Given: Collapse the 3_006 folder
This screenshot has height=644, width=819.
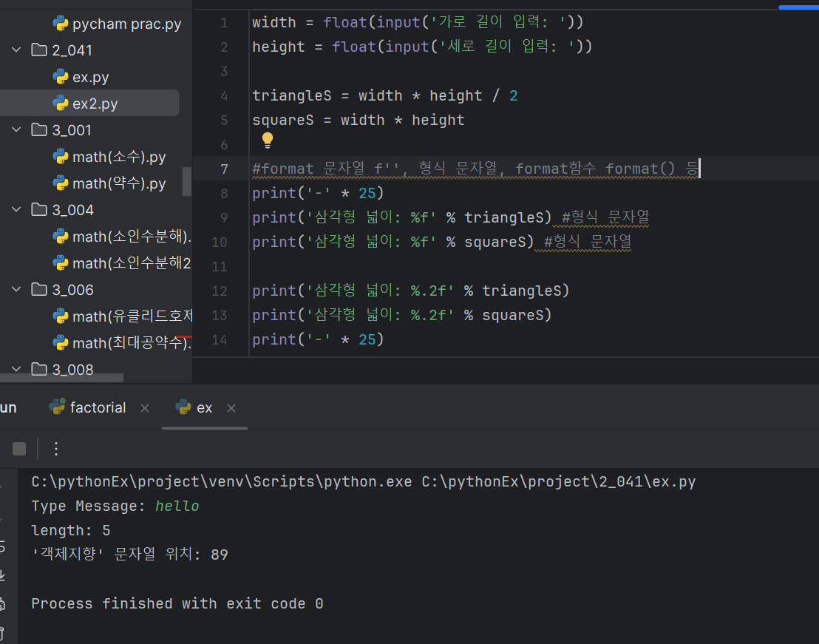Looking at the screenshot, I should [17, 289].
